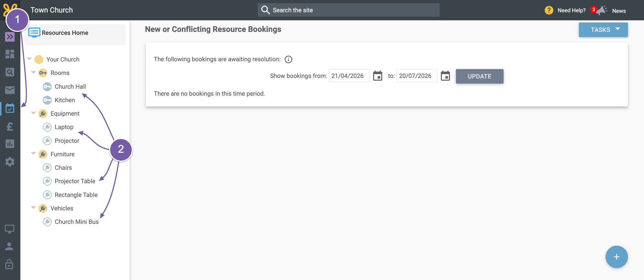Open the settings gear icon in sidebar
Viewport: 644px width, 280px height.
tap(10, 162)
